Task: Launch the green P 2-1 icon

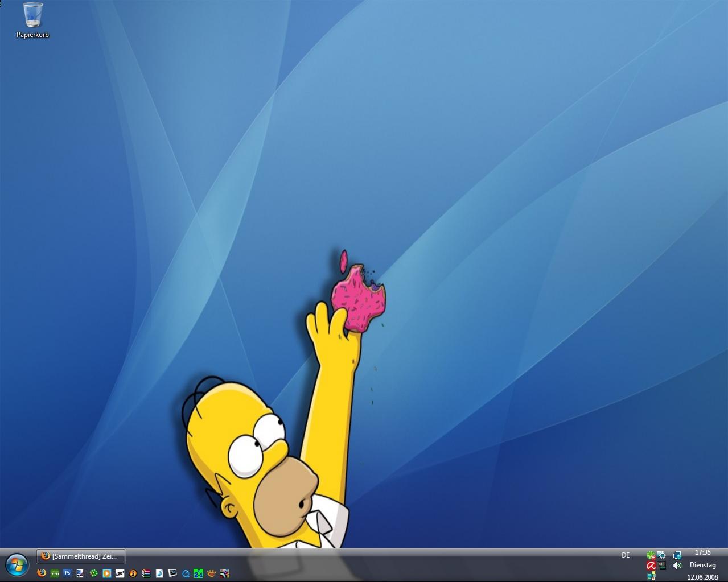Action: click(198, 573)
